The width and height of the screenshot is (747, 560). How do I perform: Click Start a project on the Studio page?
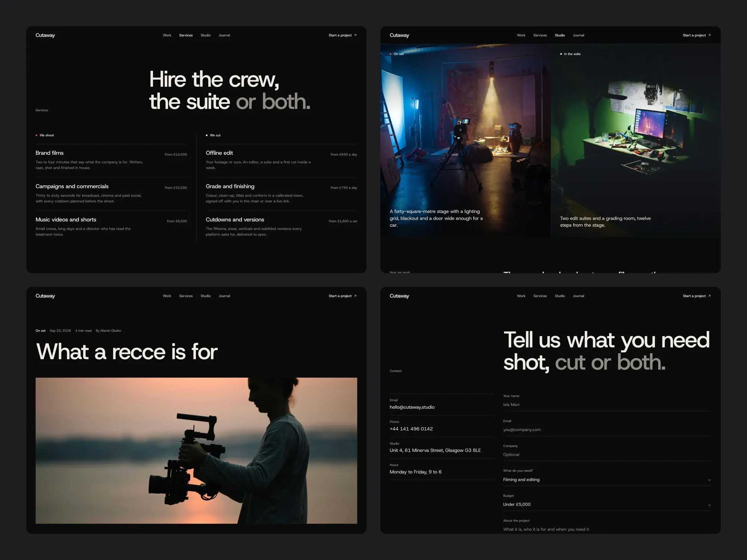tap(697, 35)
